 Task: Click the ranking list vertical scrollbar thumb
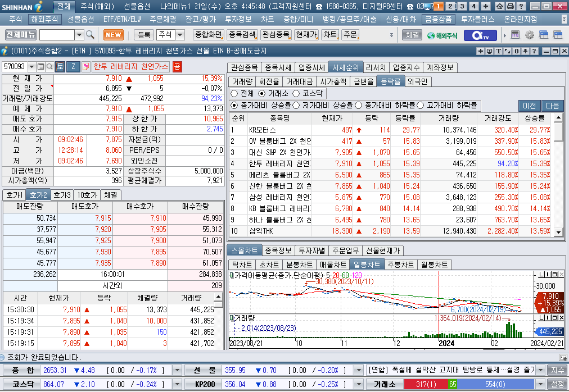[x=558, y=131]
